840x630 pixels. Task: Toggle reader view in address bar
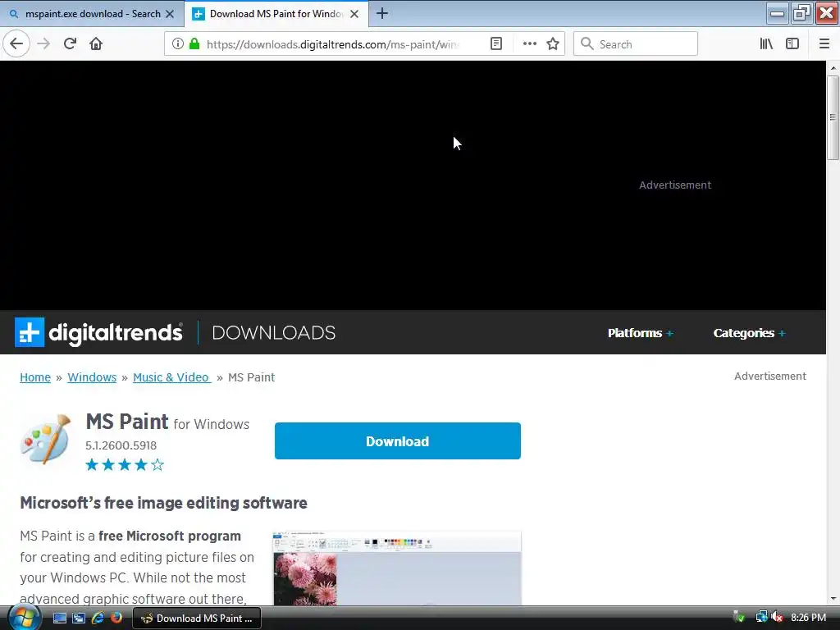pyautogui.click(x=496, y=43)
